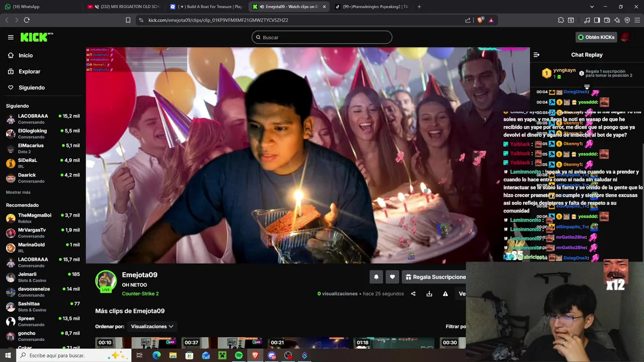Open LACOBRAAA channel with 15,2 mil viewers
Image resolution: width=644 pixels, height=362 pixels.
point(43,119)
